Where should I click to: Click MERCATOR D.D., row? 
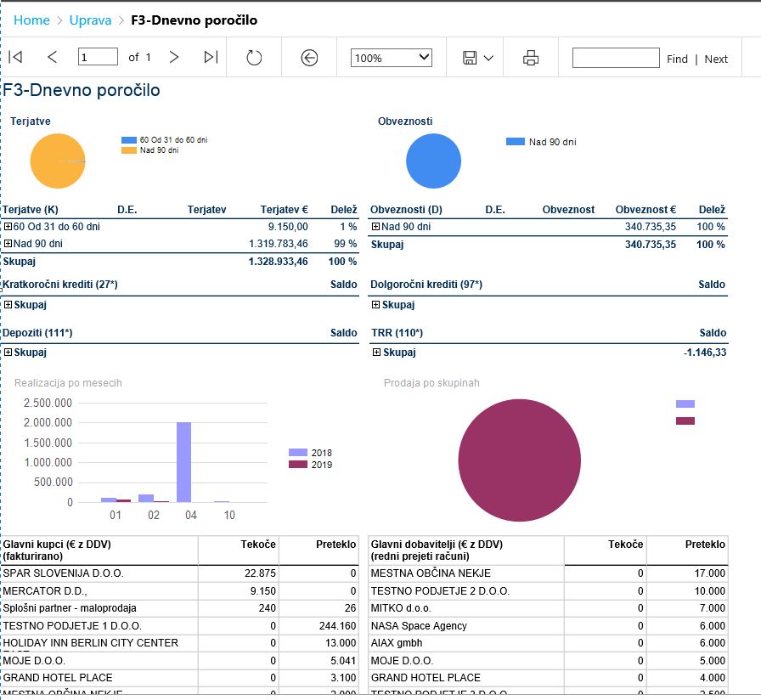179,590
